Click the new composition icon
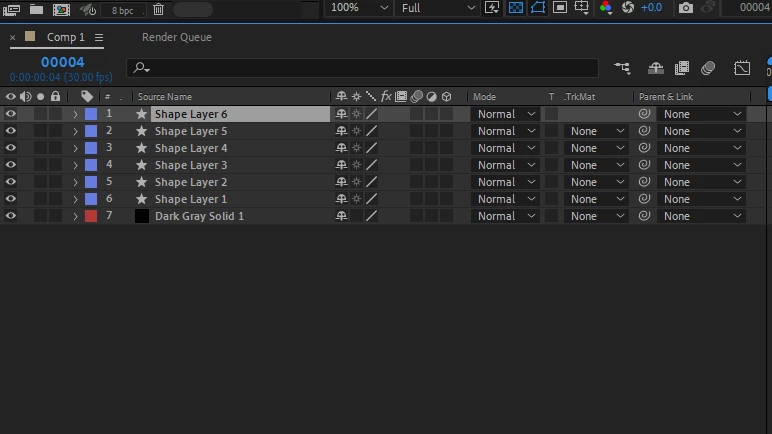 61,9
